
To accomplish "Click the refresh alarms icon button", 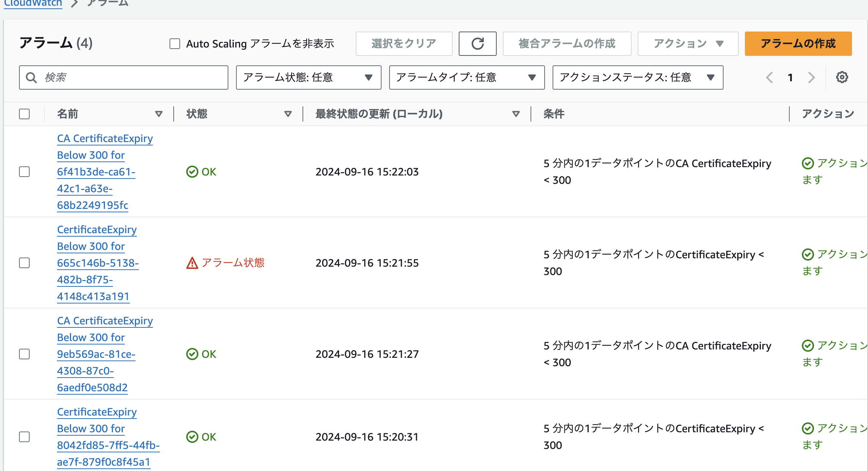I will point(477,44).
